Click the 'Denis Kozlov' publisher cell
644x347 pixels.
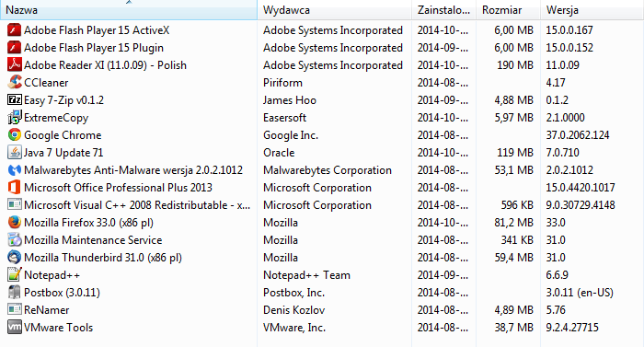click(294, 310)
